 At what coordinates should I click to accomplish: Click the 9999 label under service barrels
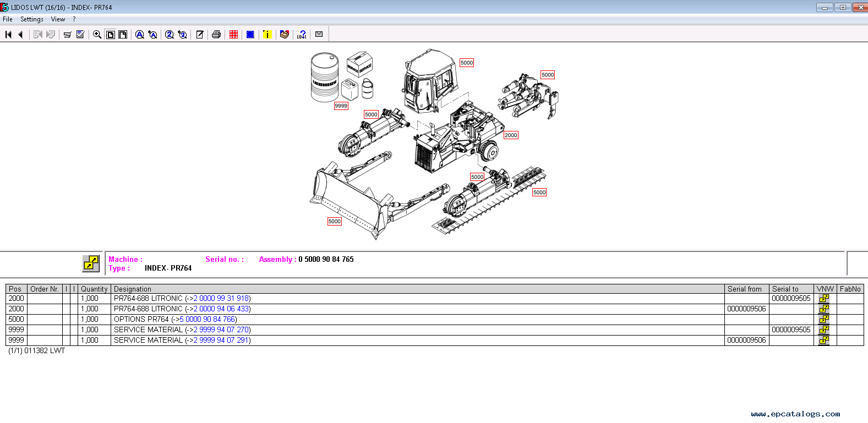coord(341,106)
